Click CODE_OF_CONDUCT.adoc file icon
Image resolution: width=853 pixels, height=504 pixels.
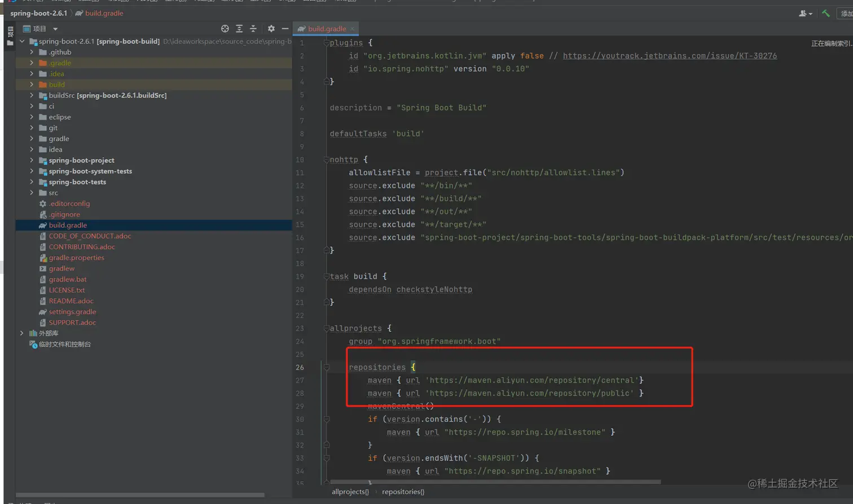43,236
